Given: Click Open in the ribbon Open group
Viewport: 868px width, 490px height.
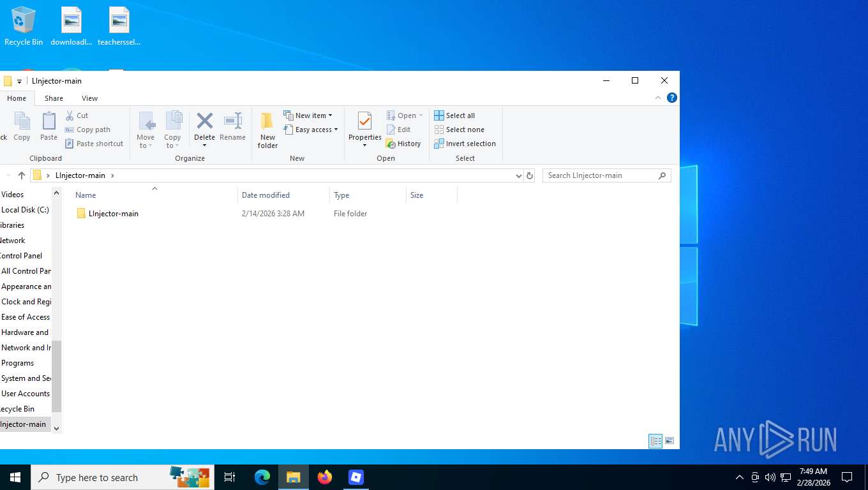Looking at the screenshot, I should point(405,115).
